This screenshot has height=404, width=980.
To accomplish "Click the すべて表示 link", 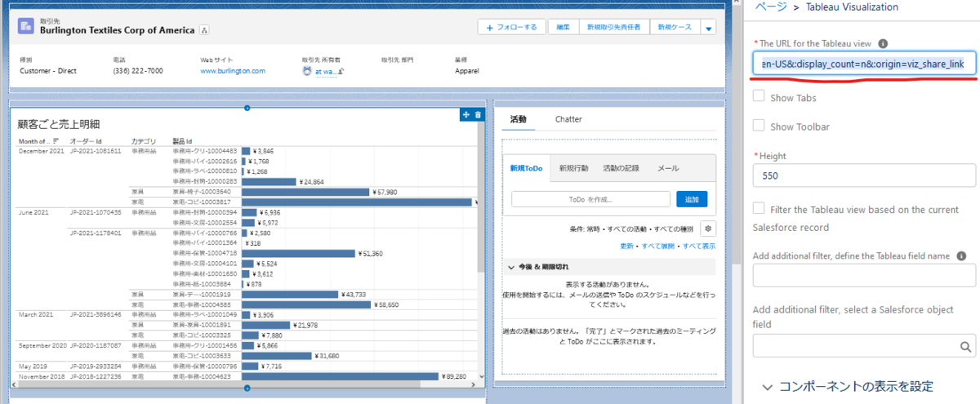I will click(x=699, y=246).
